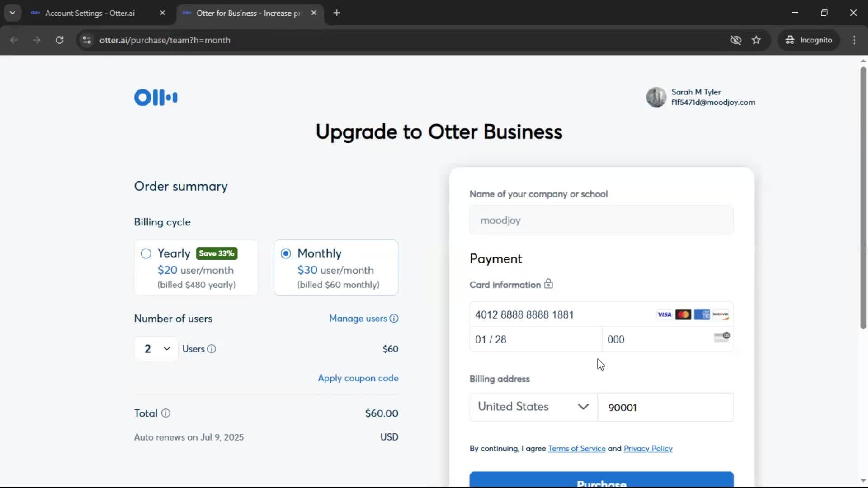Switch to Otter for Business tab
This screenshot has height=488, width=868.
pos(249,13)
